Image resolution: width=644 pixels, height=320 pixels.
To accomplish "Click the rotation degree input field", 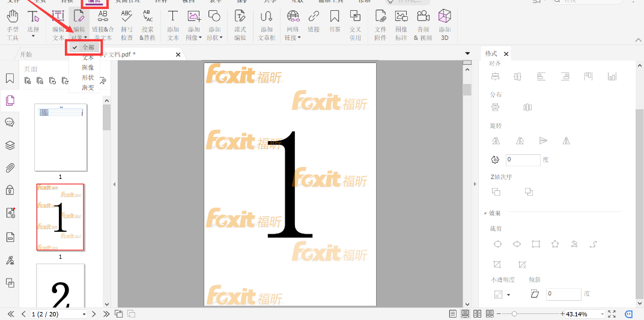I will pos(523,160).
